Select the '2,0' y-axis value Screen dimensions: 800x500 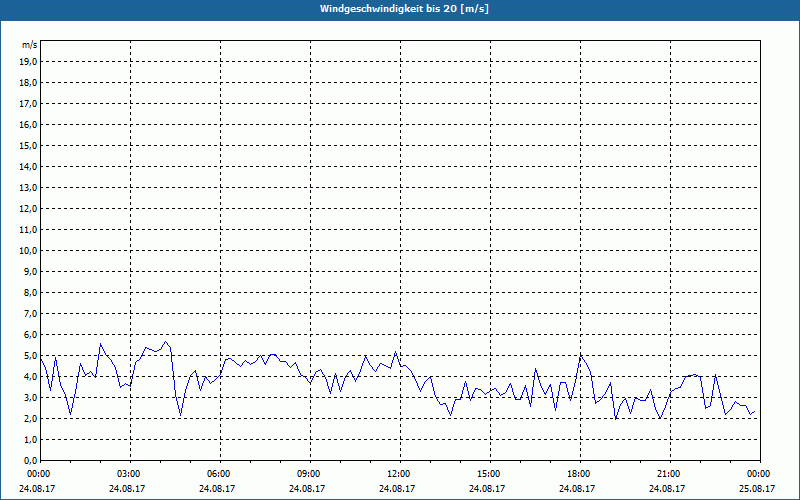[x=30, y=418]
